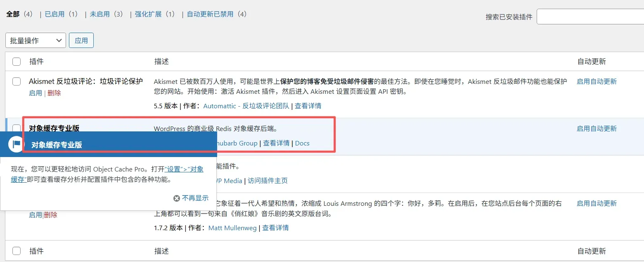Viewport: 644px width, 262px height.
Task: Activate Akismet via its 启用 link
Action: click(36, 93)
